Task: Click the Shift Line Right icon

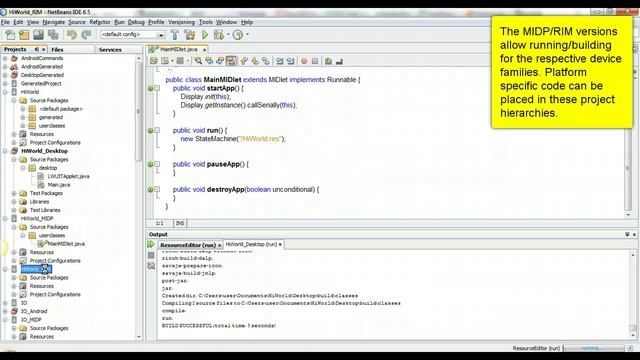Action: [x=291, y=61]
